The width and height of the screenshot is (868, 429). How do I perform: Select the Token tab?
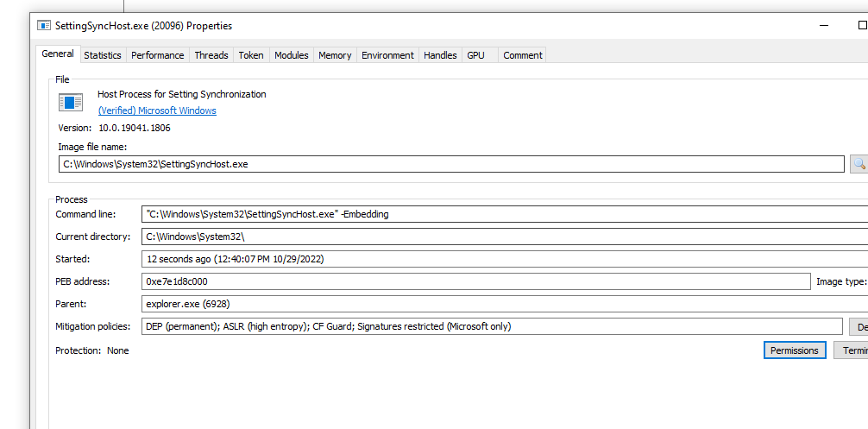pos(251,55)
